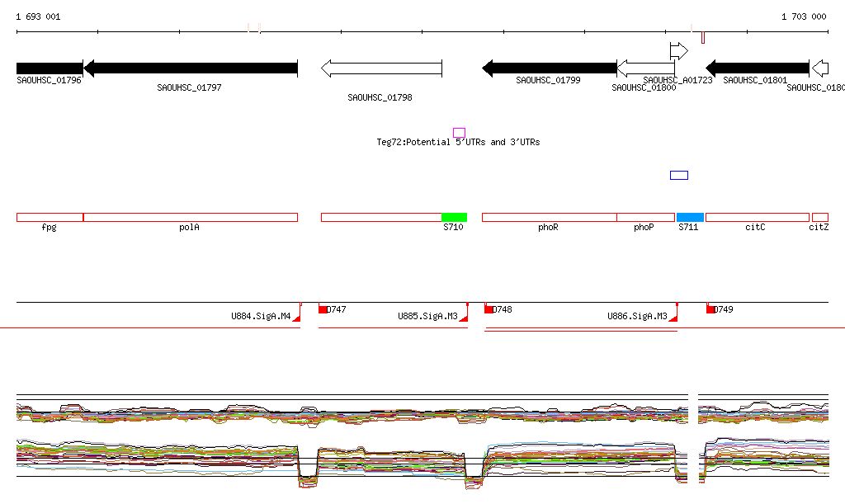Screen dimensions: 845x504
Task: Click the D749 red marker
Action: 710,309
